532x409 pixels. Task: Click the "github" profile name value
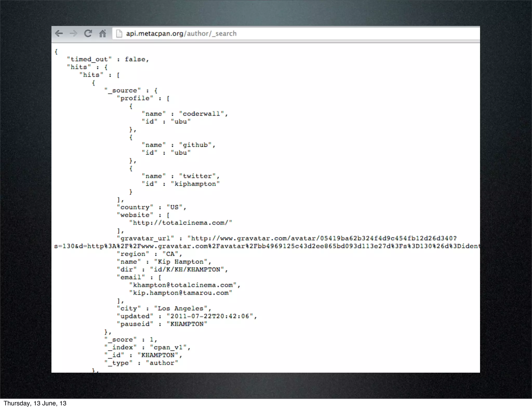click(195, 145)
